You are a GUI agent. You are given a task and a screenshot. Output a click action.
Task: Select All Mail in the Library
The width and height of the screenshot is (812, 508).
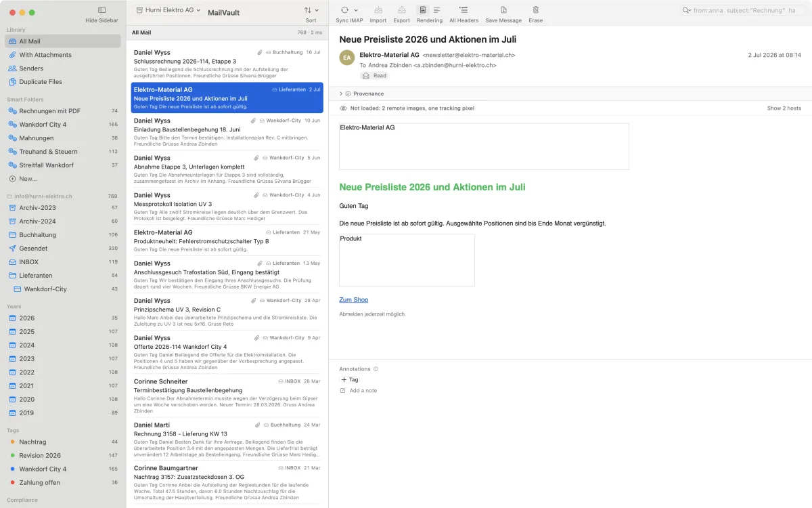coord(63,41)
